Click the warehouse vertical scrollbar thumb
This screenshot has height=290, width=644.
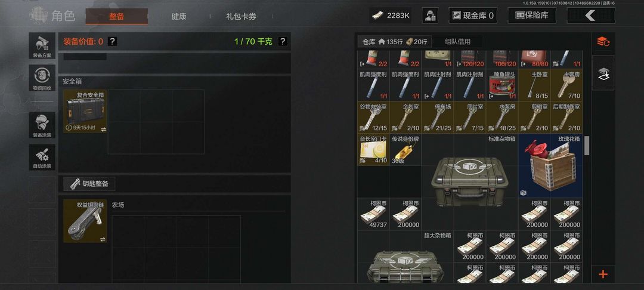pos(587,146)
